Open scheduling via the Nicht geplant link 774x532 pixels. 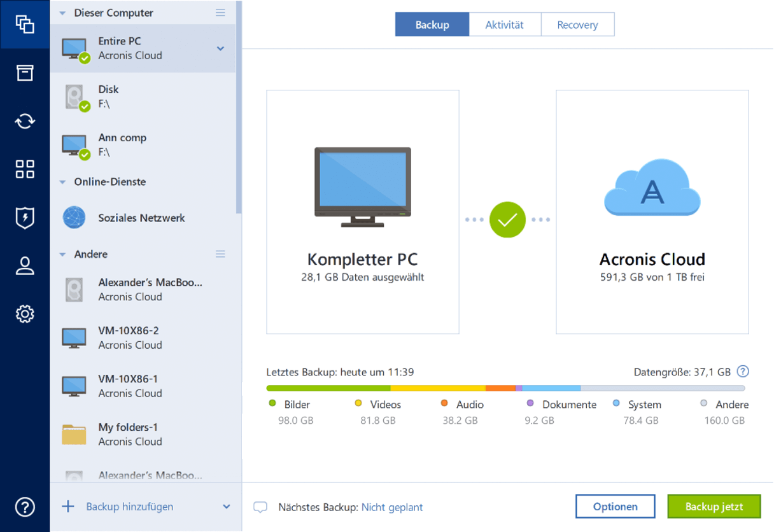coord(392,507)
